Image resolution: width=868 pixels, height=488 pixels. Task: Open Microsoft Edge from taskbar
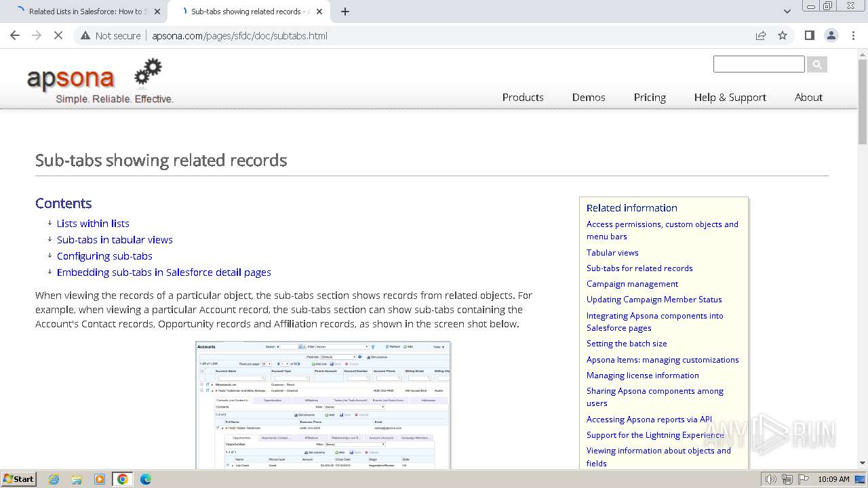coord(146,479)
